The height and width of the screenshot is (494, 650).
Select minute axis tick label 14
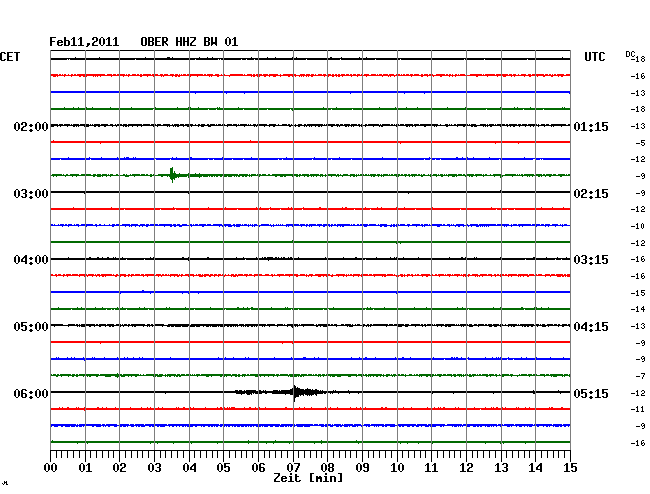[x=535, y=468]
